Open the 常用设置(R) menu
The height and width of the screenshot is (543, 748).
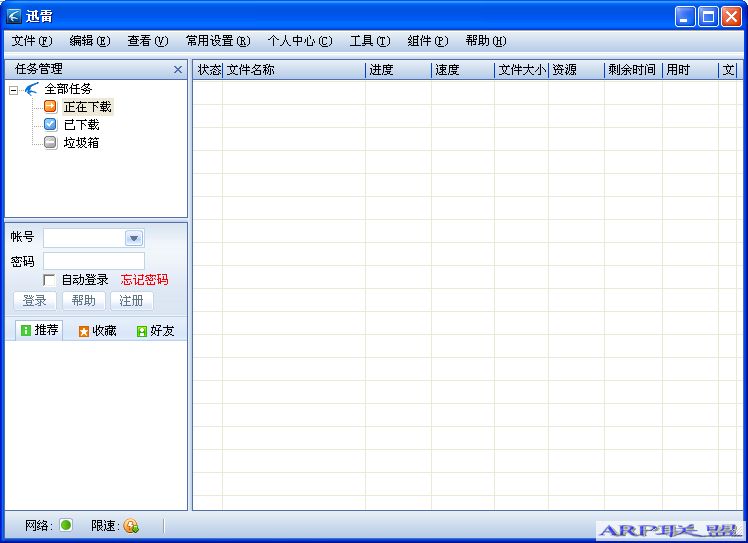click(x=218, y=41)
